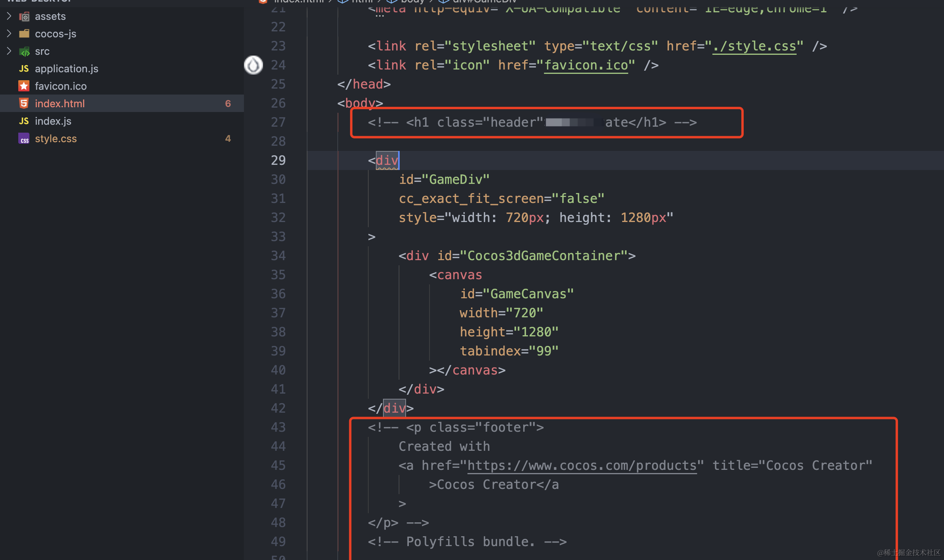Click the CSS icon beside style.css
The width and height of the screenshot is (944, 560).
[24, 139]
